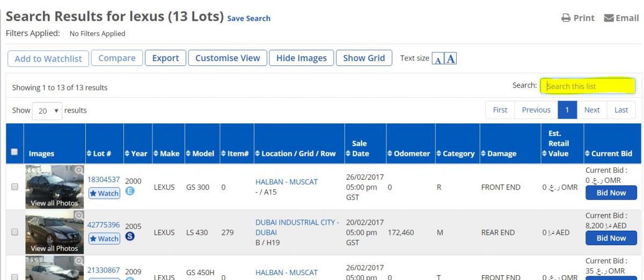Open the Show results count dropdown

[x=47, y=110]
